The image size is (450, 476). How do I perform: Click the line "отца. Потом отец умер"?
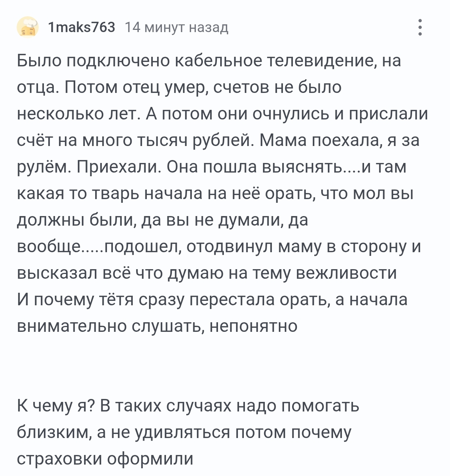point(179,87)
